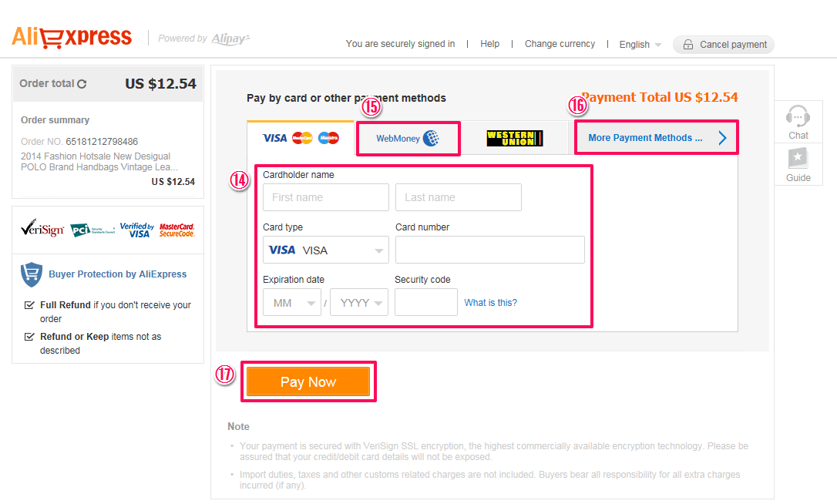
Task: Click order number 65181212798486
Action: click(x=102, y=142)
